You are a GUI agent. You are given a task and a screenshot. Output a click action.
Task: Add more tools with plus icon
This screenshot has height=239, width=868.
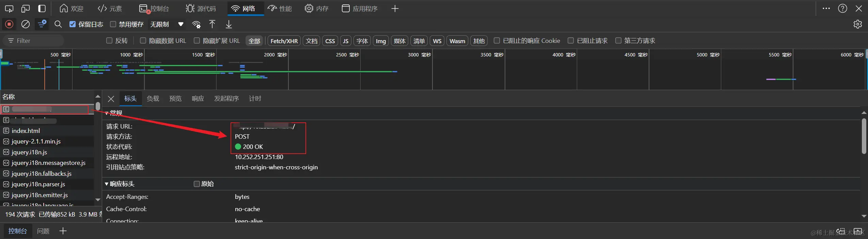pos(395,8)
